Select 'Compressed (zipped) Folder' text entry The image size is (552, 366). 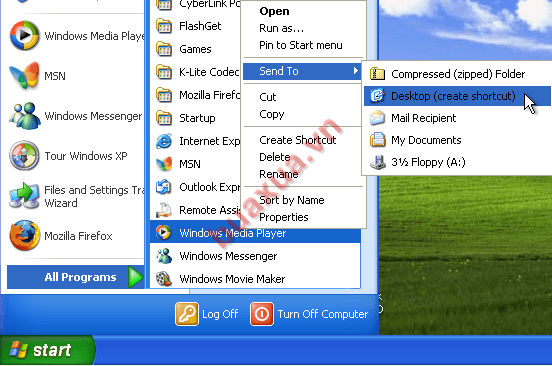458,74
